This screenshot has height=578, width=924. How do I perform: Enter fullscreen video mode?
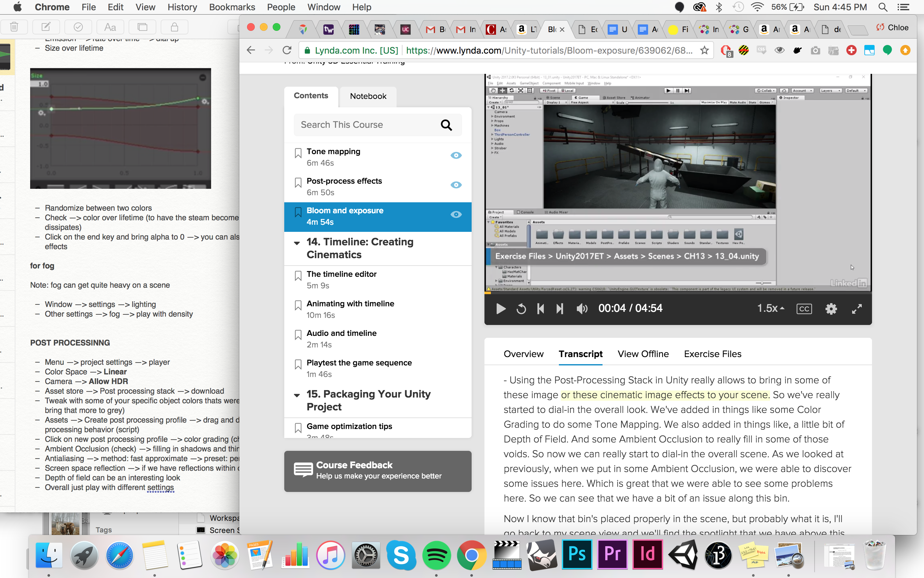tap(857, 309)
